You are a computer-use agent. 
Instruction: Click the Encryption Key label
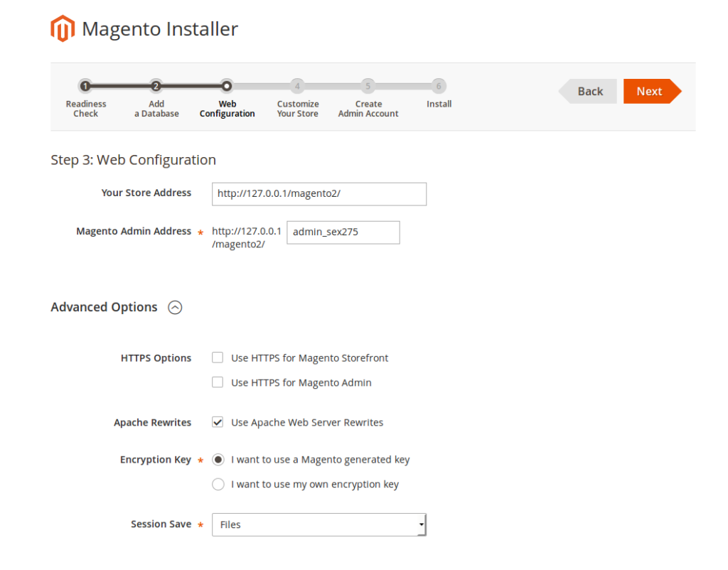[x=156, y=460]
